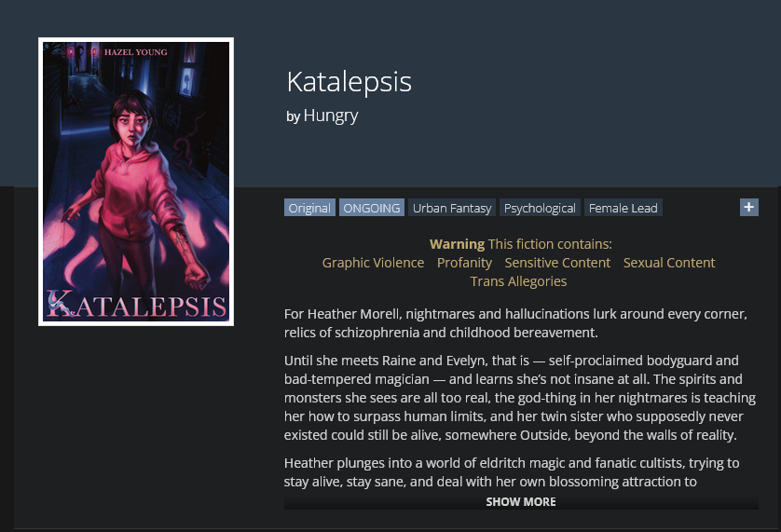Click the Graphic Violence warning
Viewport: 781px width, 532px height.
(x=373, y=263)
